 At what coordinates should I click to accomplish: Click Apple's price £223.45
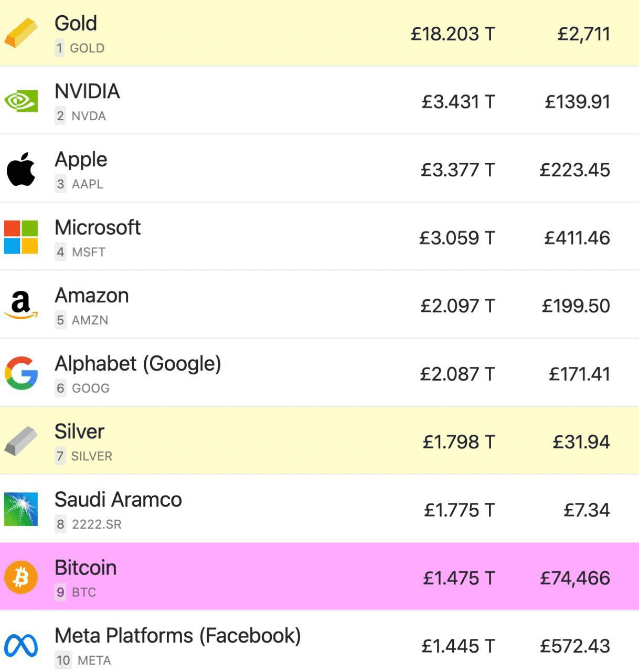pos(575,170)
